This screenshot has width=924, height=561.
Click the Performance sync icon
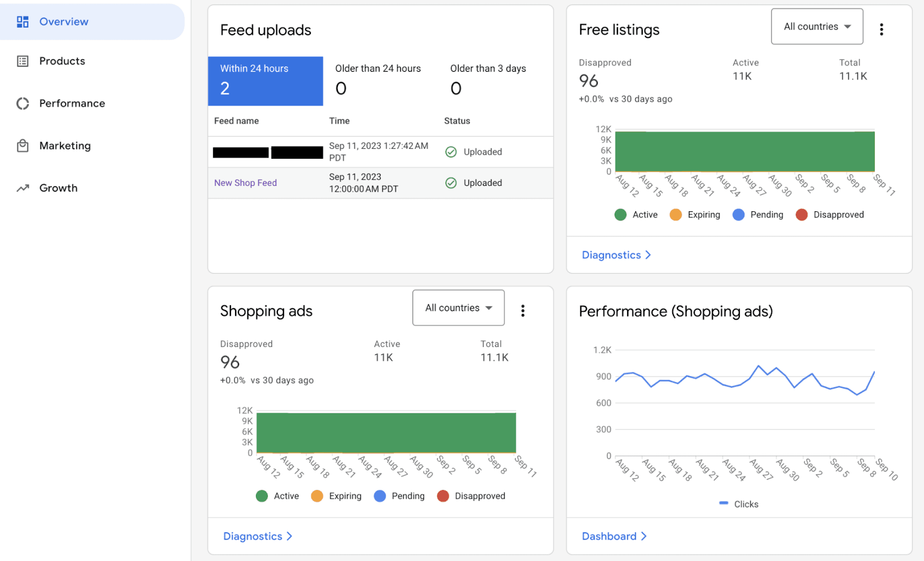click(x=23, y=103)
